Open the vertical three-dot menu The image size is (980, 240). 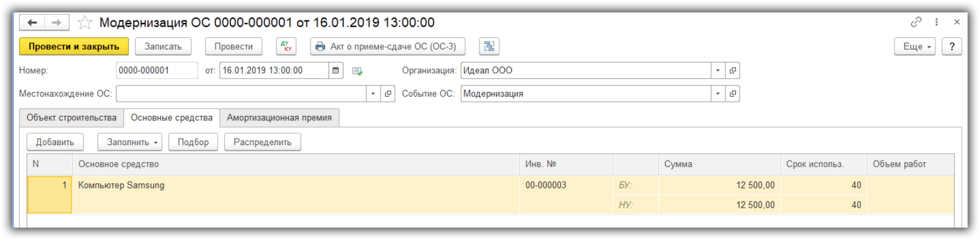[937, 22]
